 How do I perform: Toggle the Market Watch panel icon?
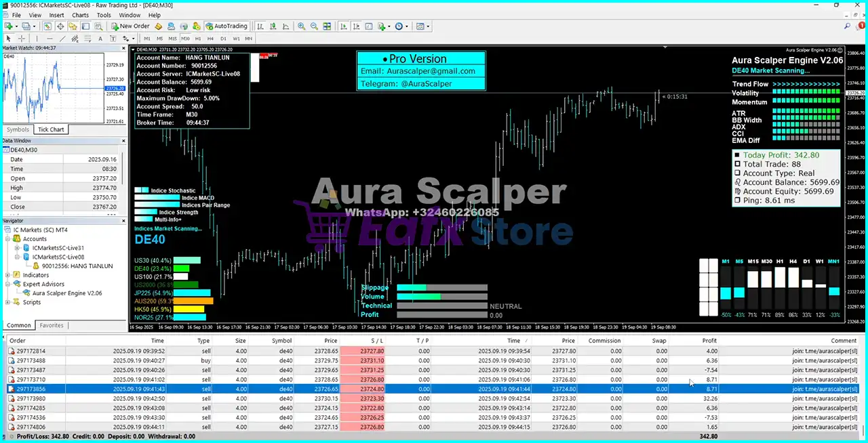47,26
